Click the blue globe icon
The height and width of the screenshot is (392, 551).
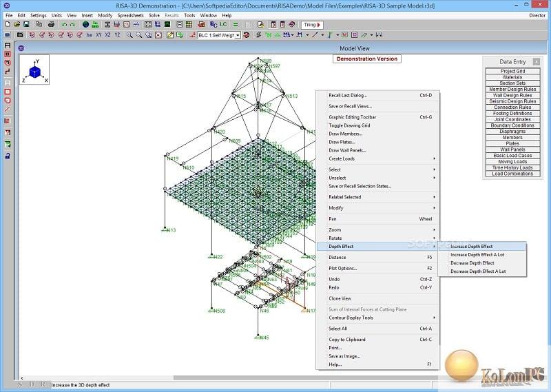point(85,24)
